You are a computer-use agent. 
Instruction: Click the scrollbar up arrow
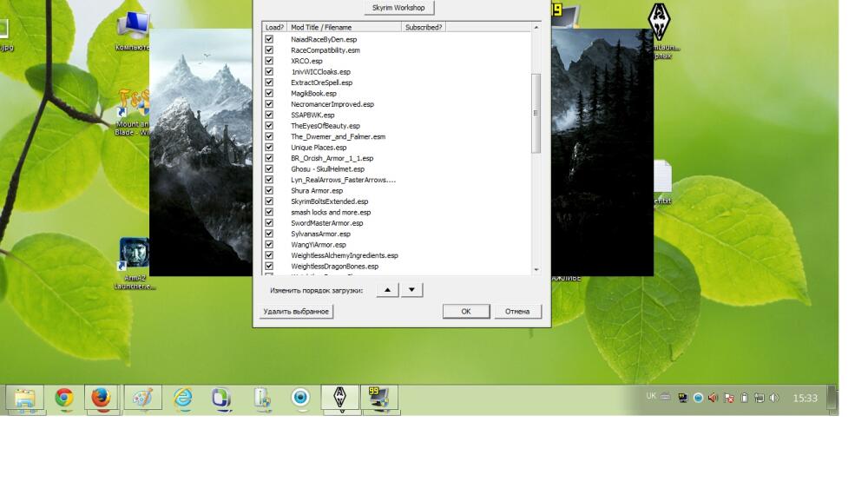(536, 27)
